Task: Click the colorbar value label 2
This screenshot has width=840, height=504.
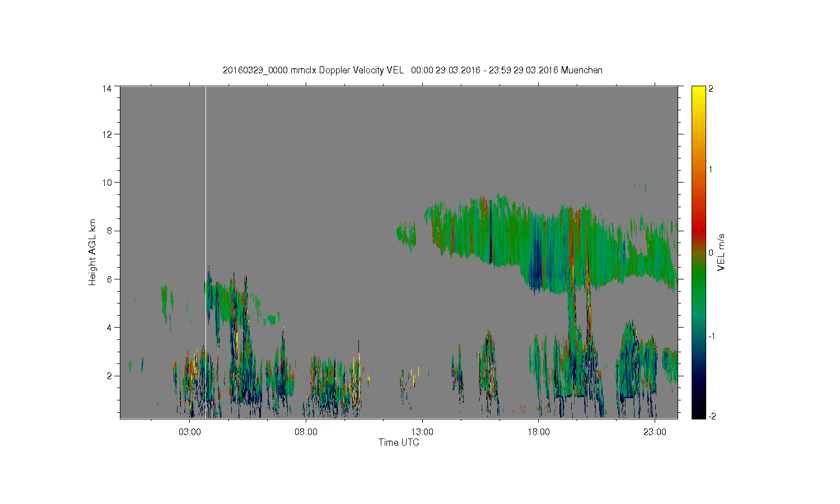Action: coord(711,89)
